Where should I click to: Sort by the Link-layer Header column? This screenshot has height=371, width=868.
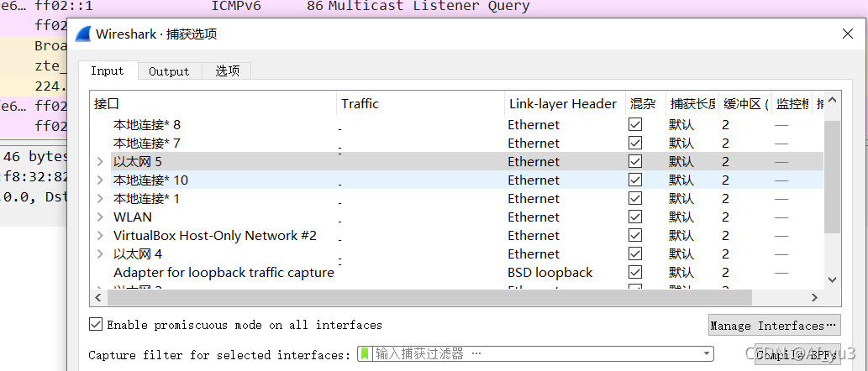pyautogui.click(x=565, y=103)
